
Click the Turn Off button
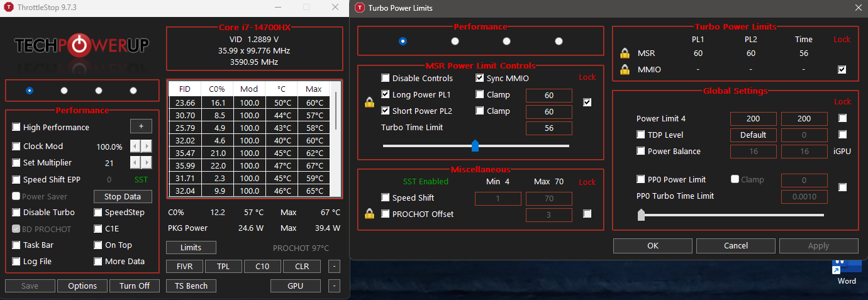click(x=135, y=286)
